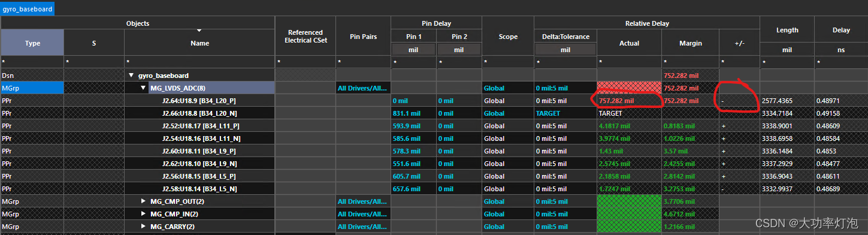Click the Global scope cell of MG_CARRY(2)

508,227
